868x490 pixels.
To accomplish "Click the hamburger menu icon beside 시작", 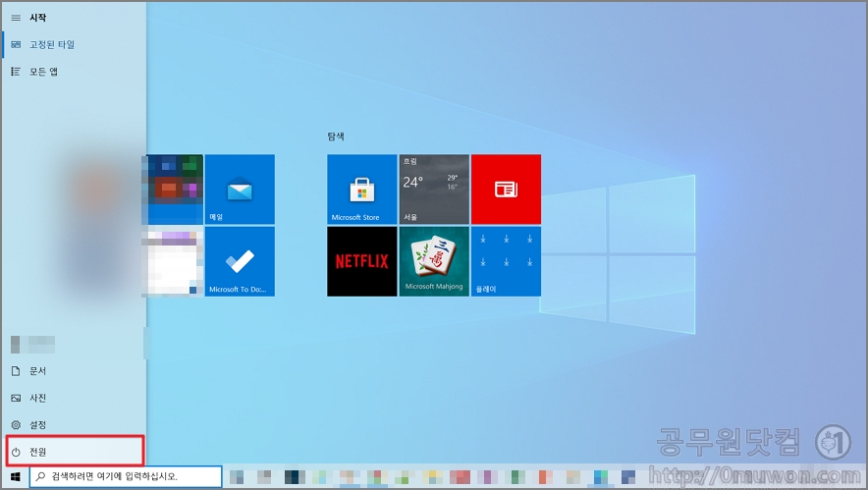I will [16, 18].
